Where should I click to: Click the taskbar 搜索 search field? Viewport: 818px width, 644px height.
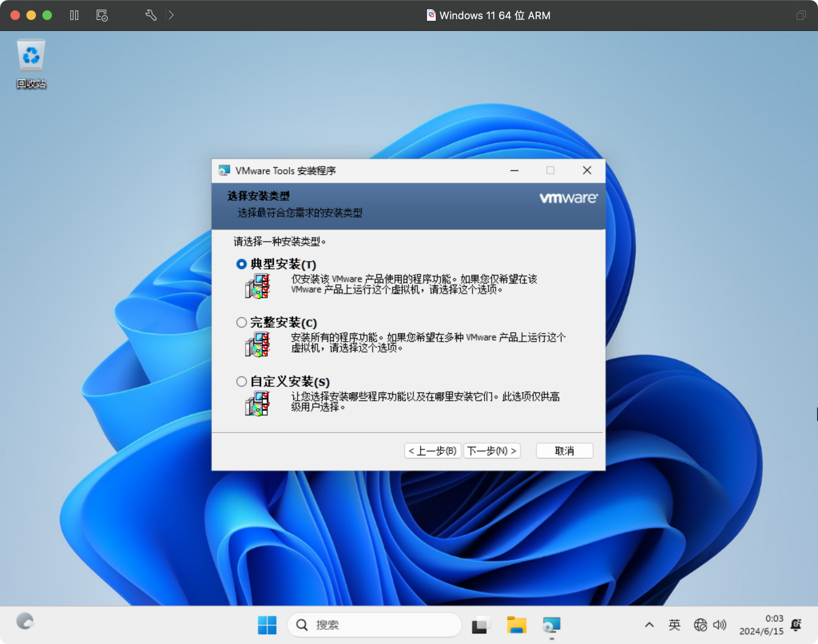pos(374,625)
